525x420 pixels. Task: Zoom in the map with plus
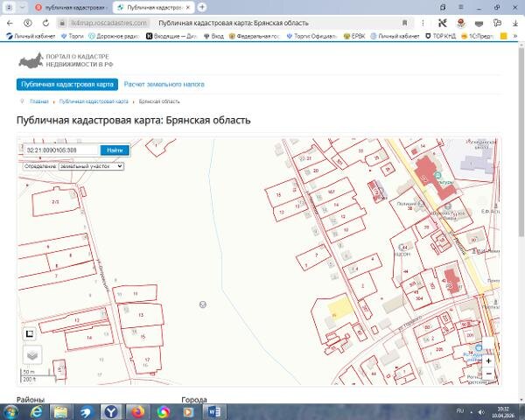(488, 360)
